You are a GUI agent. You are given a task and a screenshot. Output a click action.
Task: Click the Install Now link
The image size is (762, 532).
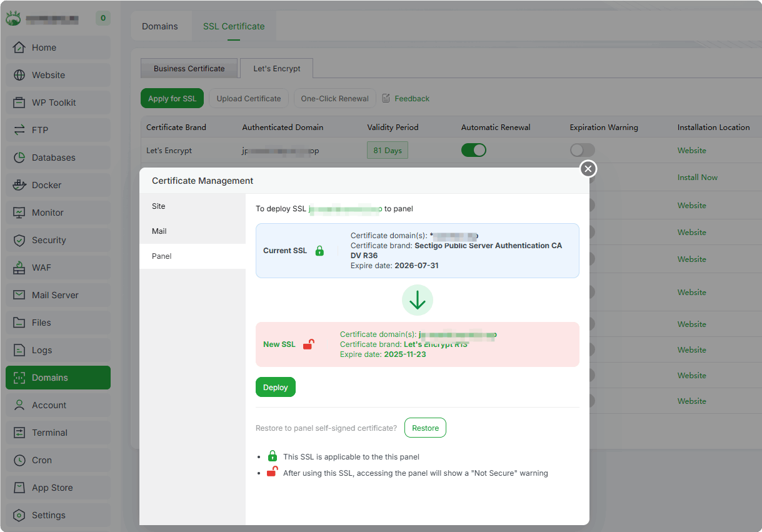698,178
